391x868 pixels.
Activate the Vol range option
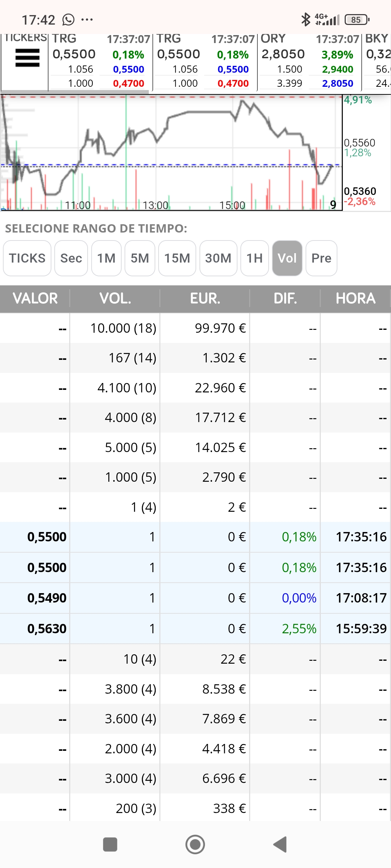point(287,258)
